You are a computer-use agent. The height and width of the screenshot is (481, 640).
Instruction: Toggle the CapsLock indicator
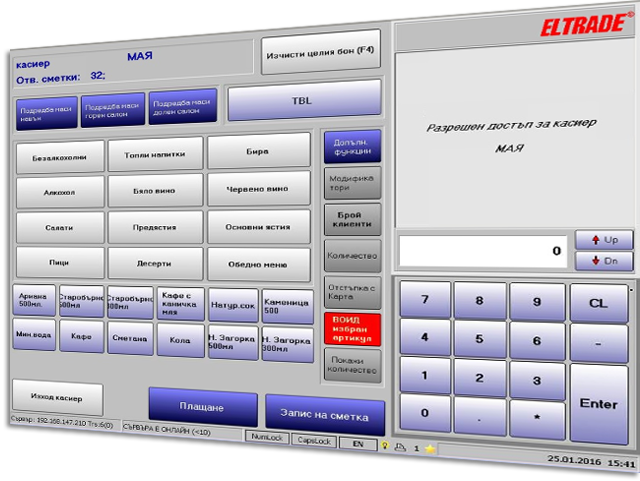[x=314, y=440]
